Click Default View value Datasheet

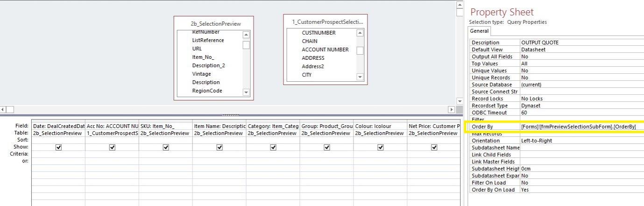[x=582, y=50]
